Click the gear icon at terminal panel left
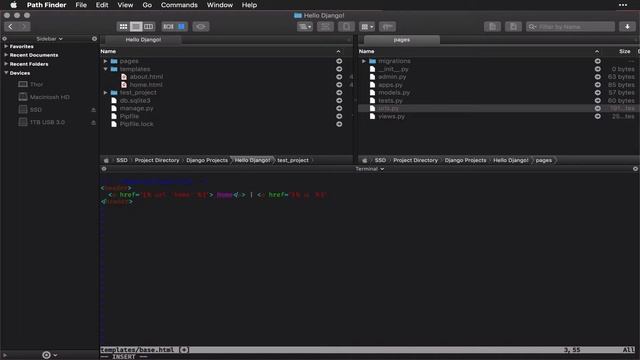Image resolution: width=640 pixels, height=360 pixels. point(104,169)
